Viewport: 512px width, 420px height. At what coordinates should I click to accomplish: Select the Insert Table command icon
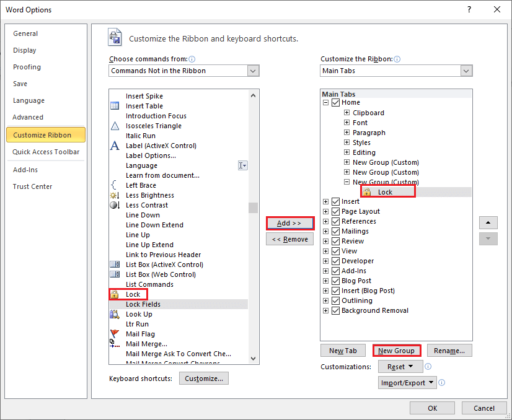114,106
